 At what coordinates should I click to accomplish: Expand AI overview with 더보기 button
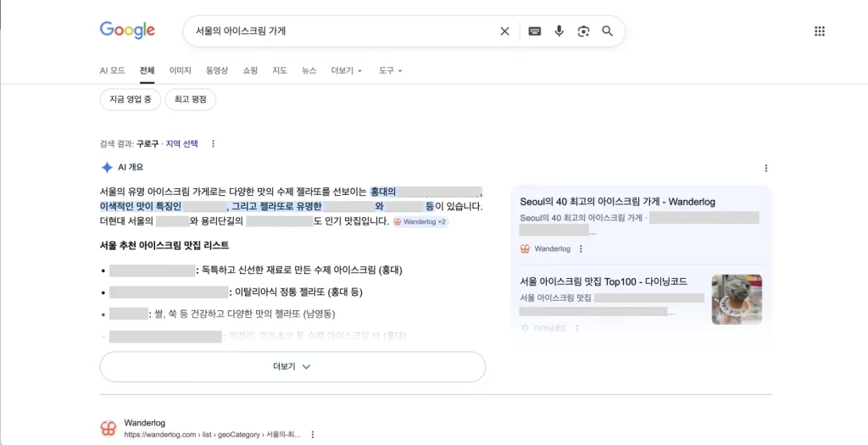(292, 367)
